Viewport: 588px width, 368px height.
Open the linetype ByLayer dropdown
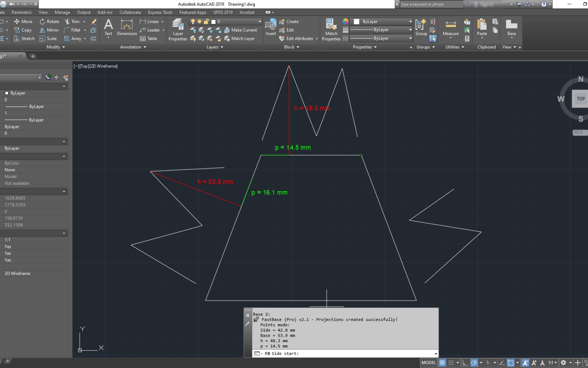pos(381,38)
